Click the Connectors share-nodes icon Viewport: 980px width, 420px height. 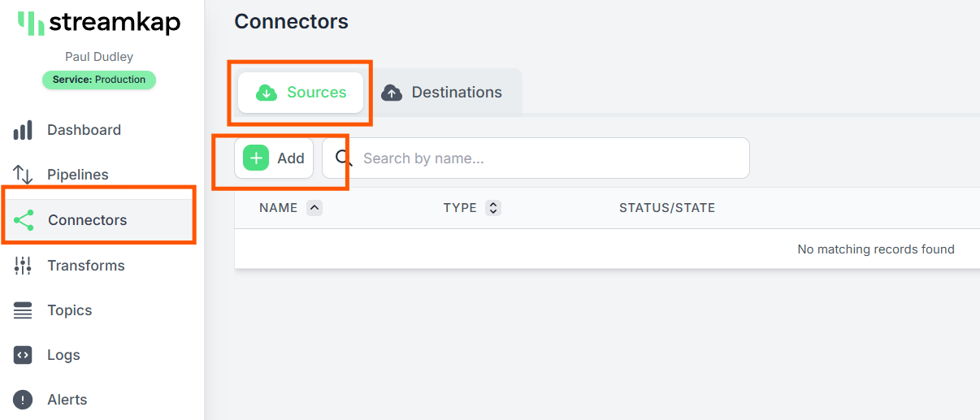pyautogui.click(x=24, y=220)
